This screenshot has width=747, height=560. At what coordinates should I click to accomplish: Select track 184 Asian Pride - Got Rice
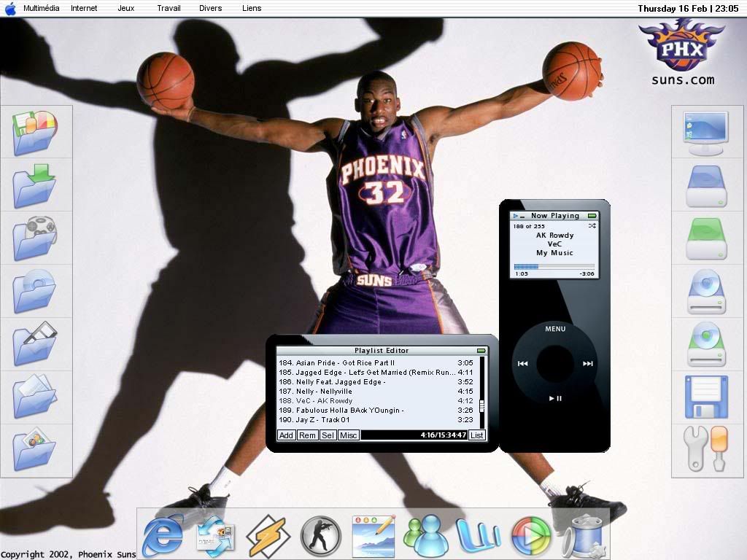[x=376, y=363]
